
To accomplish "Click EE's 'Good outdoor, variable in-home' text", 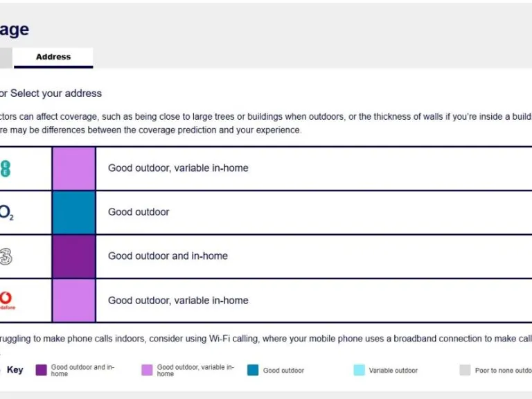I will point(178,168).
